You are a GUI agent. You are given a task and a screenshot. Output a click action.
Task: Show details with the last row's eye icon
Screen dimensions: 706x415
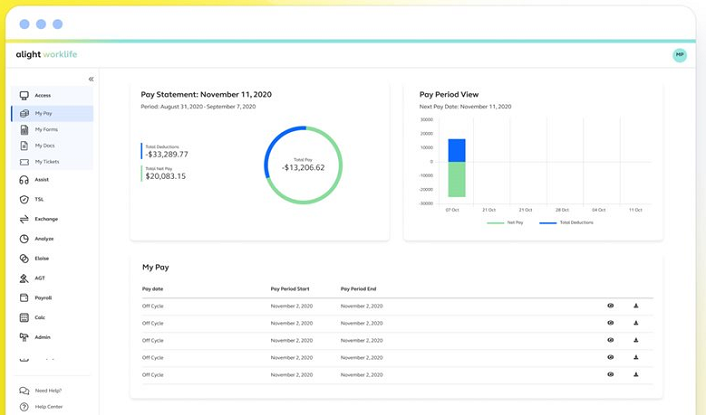[x=610, y=374]
